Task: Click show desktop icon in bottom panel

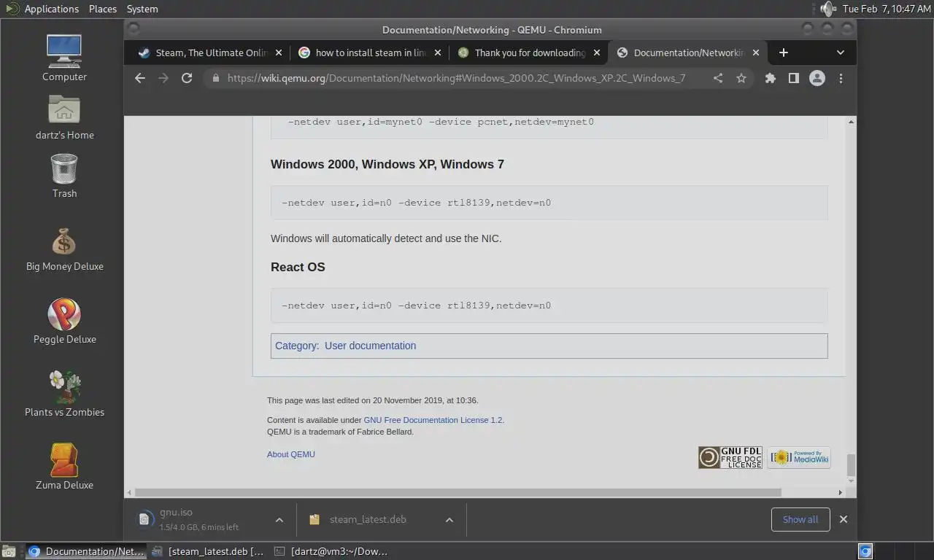Action: point(9,551)
